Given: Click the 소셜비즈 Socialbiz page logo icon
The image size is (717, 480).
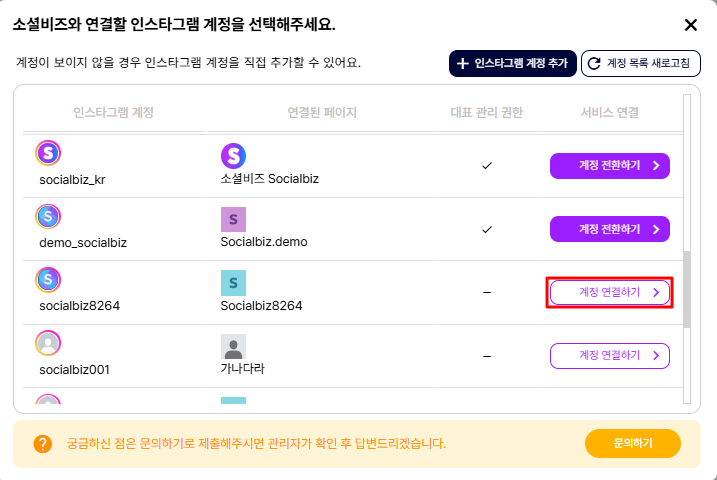Looking at the screenshot, I should point(233,155).
